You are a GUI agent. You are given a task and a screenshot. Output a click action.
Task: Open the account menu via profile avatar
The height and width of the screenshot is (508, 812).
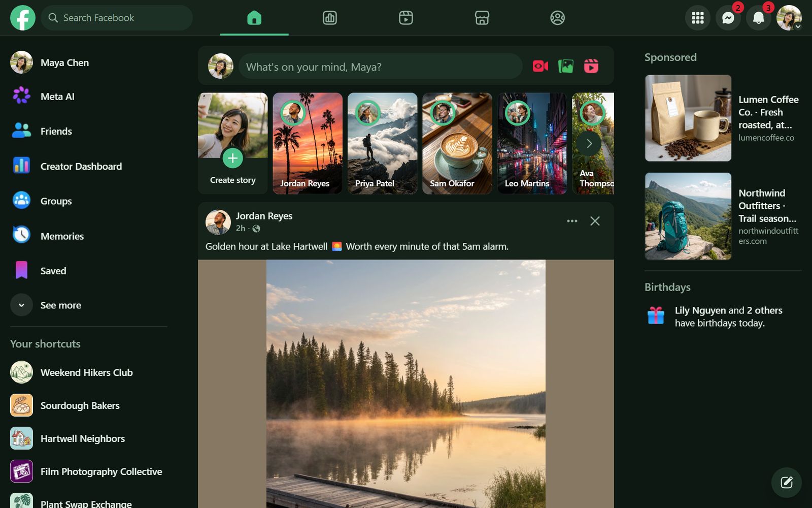point(789,18)
